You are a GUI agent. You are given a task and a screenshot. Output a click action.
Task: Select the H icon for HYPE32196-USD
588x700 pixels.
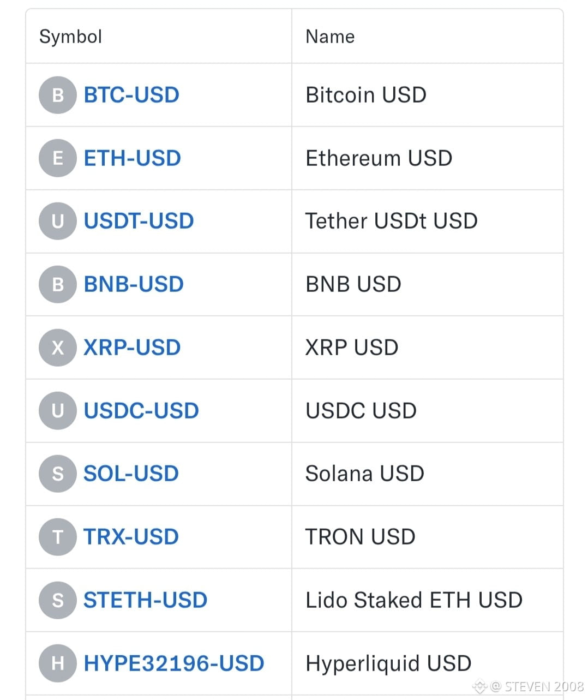pos(57,663)
